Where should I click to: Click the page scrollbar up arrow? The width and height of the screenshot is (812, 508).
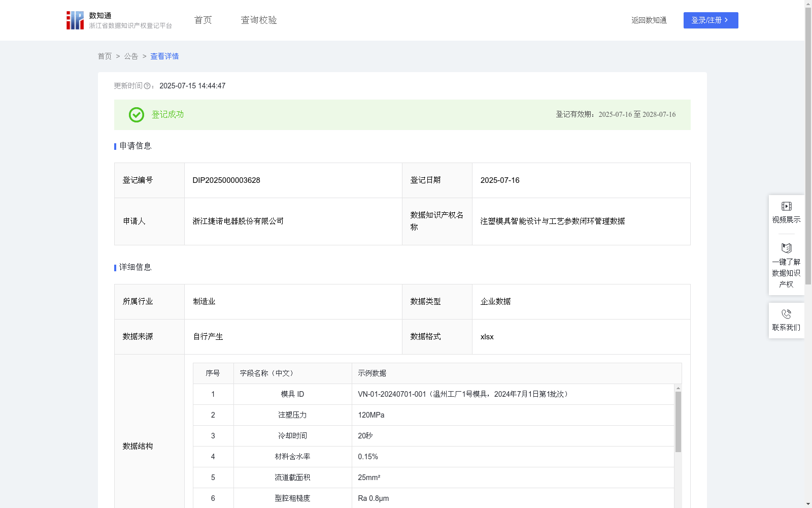(808, 4)
